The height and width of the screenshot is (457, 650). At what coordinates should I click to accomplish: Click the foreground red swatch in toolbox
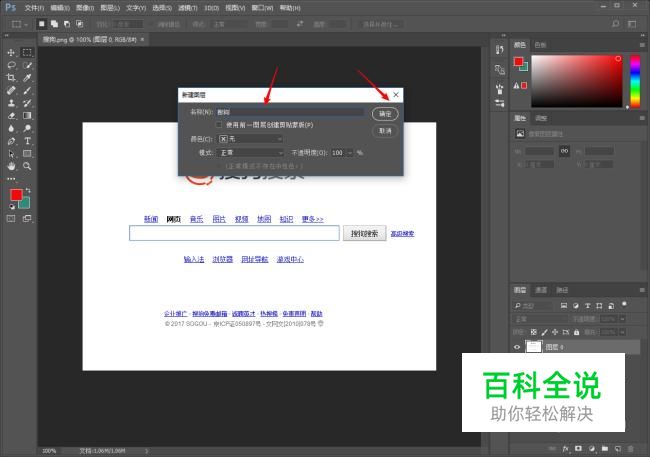click(16, 194)
